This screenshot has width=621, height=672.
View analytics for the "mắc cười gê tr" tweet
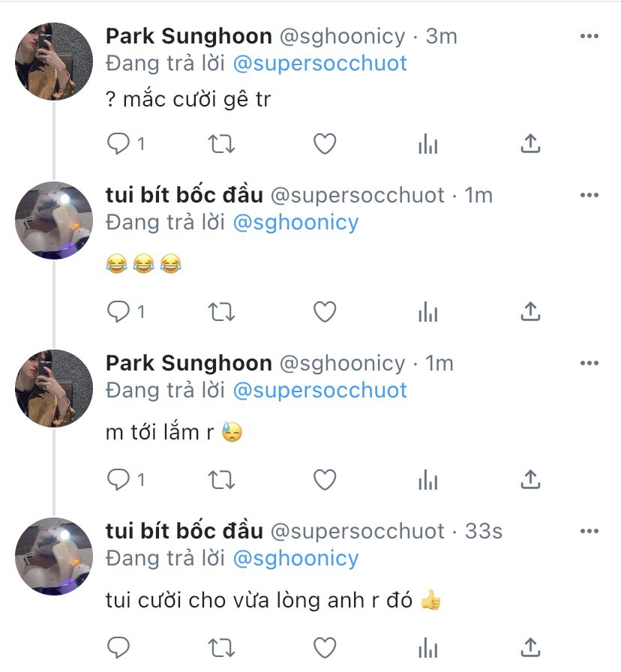tap(427, 143)
